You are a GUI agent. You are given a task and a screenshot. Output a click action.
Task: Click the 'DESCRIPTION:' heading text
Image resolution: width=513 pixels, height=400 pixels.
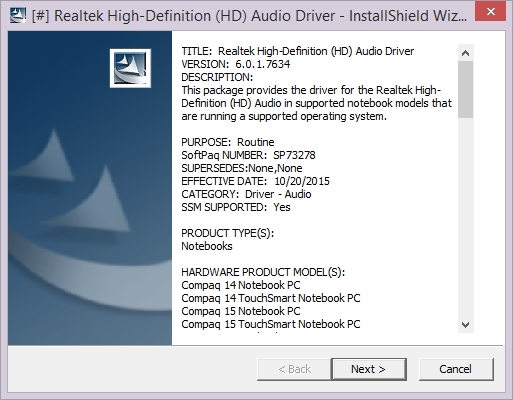[x=217, y=77]
